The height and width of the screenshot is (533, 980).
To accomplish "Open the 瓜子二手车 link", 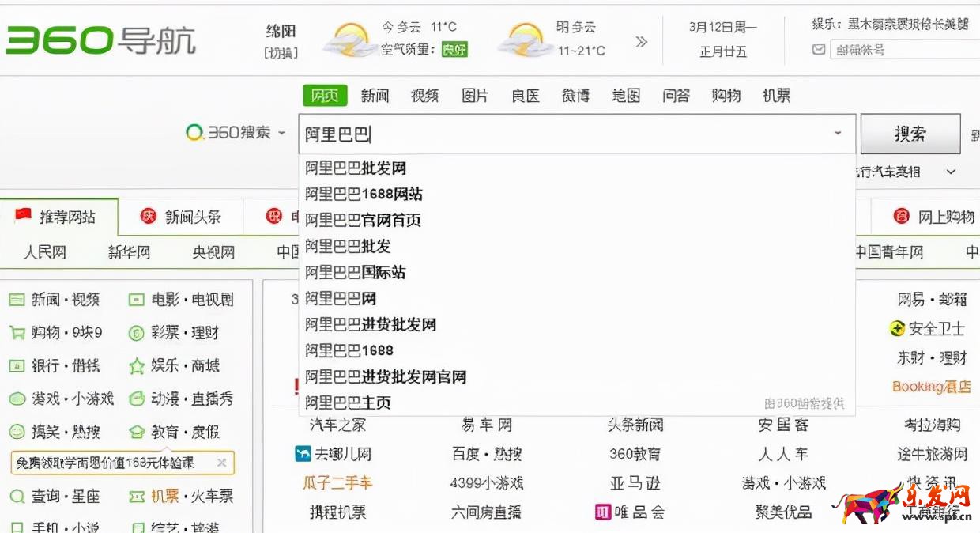I will pyautogui.click(x=337, y=482).
